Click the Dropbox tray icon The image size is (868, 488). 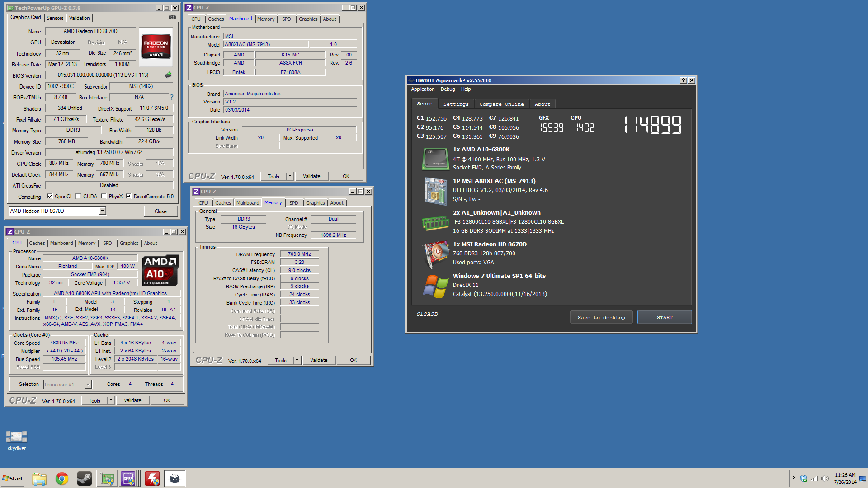(x=803, y=479)
